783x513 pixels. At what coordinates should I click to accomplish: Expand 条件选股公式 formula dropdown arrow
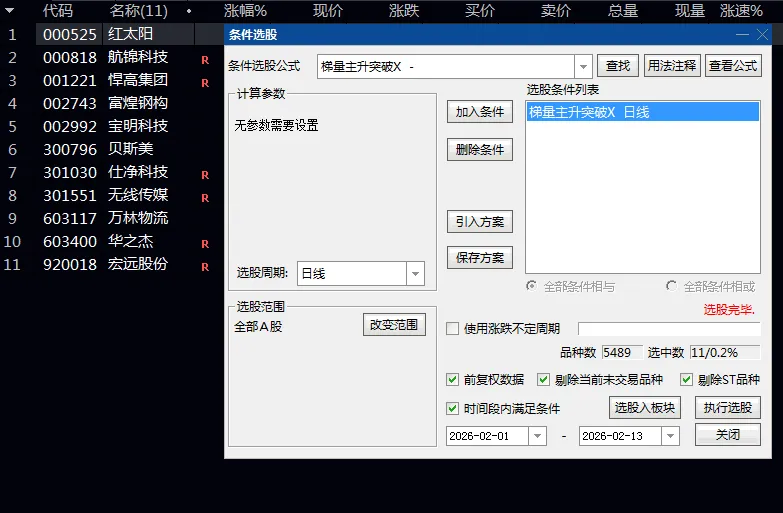[583, 66]
